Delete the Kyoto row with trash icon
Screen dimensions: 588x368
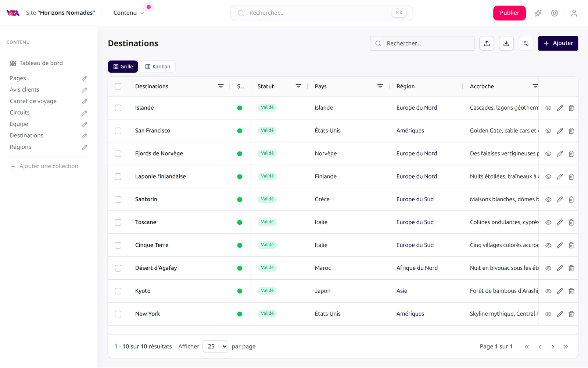click(571, 291)
